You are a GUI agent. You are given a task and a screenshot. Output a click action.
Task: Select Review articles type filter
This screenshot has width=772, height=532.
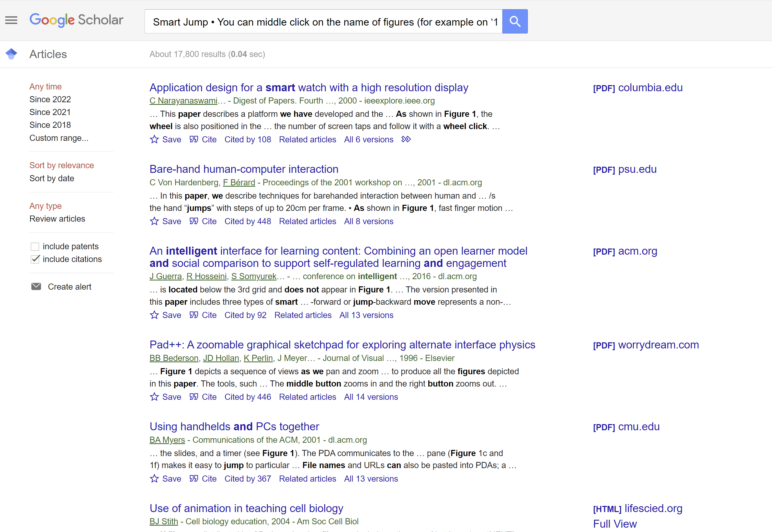click(x=57, y=219)
